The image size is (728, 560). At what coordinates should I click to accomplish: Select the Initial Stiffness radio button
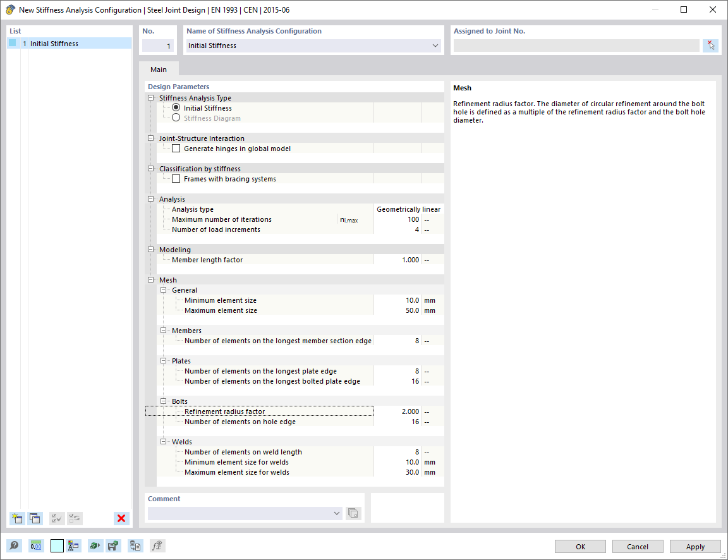pyautogui.click(x=176, y=107)
